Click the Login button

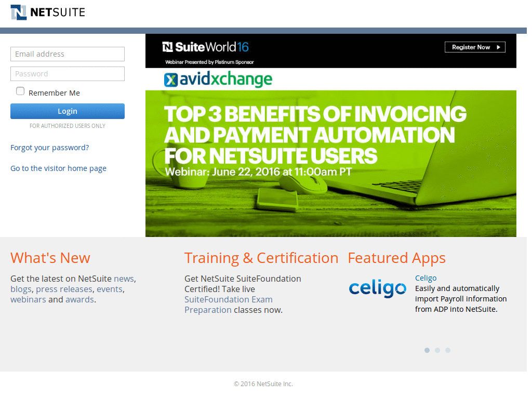[x=67, y=111]
